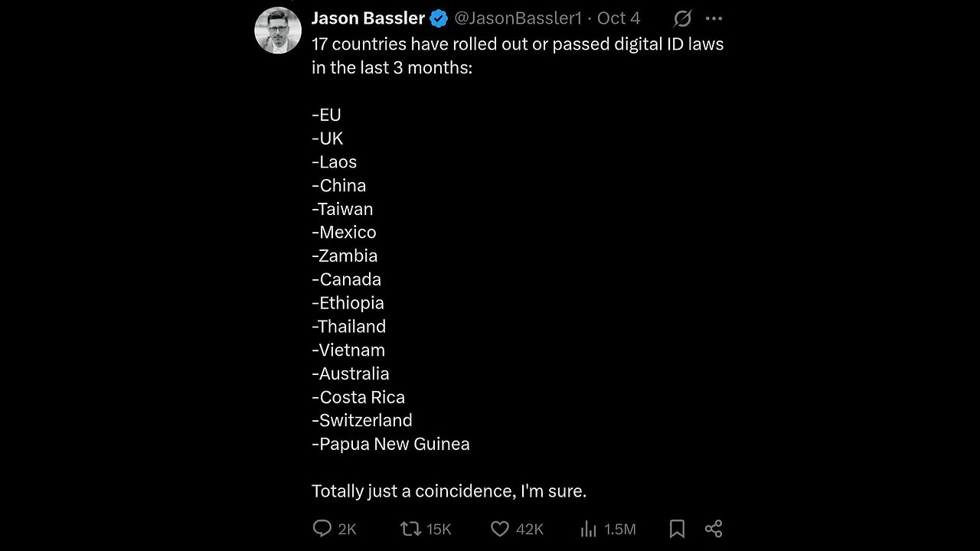Click the 2K replies count
Viewport: 980px width, 551px height.
click(x=347, y=529)
